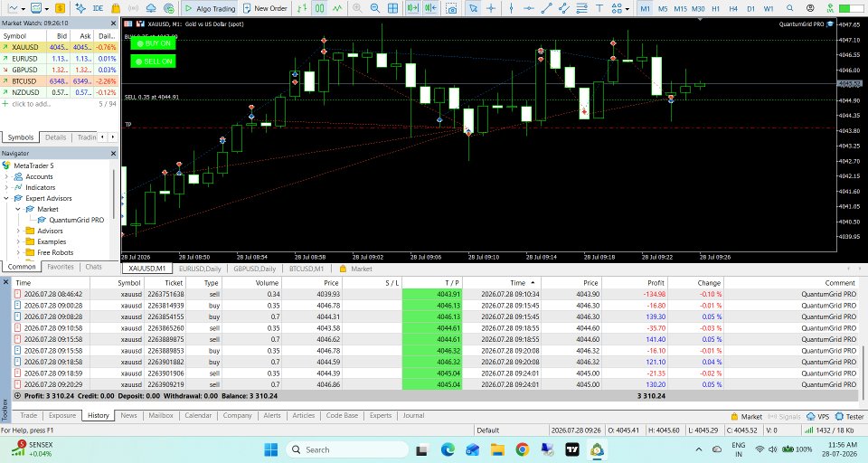Open the chart type dropdown arrow
The image size is (868, 463).
(22, 9)
